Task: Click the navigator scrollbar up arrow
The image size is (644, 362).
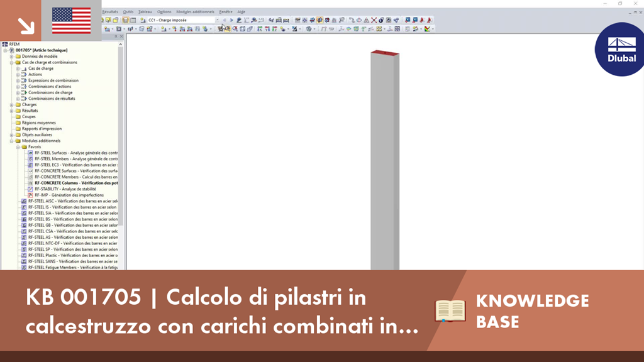Action: coord(121,45)
